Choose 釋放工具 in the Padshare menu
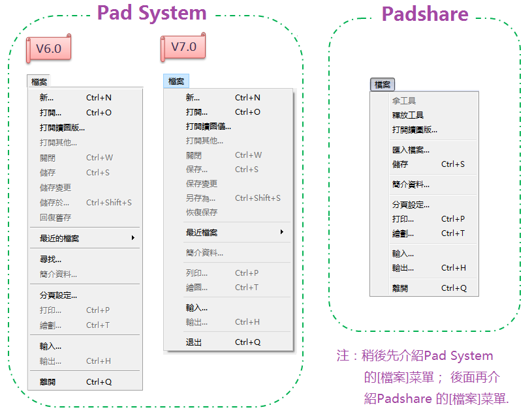The image size is (532, 416). 408,115
